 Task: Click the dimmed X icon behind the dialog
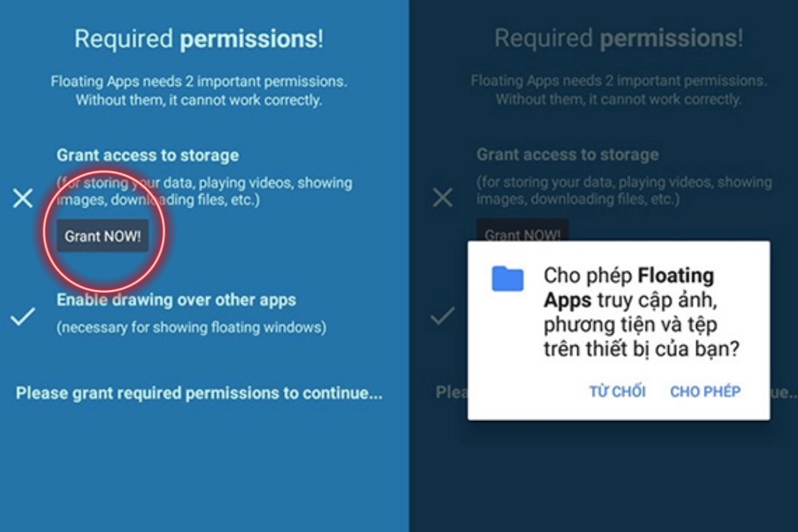tap(443, 198)
